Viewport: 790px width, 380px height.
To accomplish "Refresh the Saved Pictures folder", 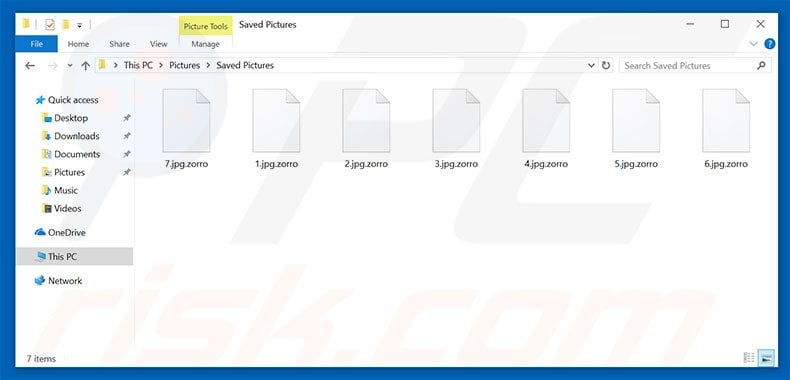I will [x=606, y=66].
